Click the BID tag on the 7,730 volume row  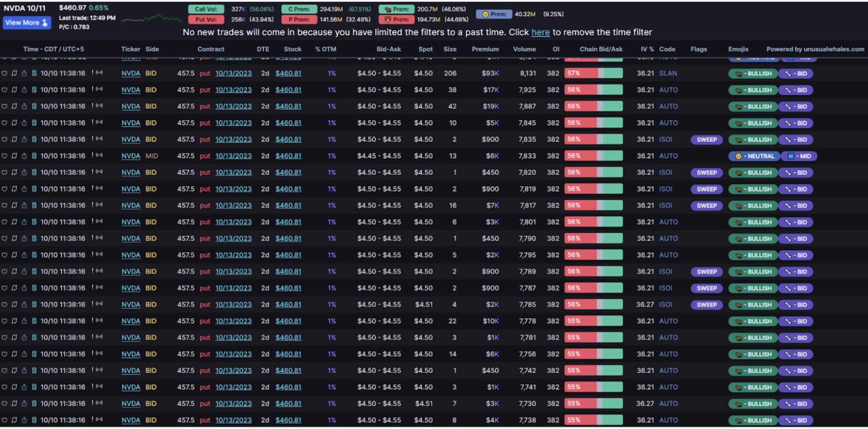pos(796,404)
